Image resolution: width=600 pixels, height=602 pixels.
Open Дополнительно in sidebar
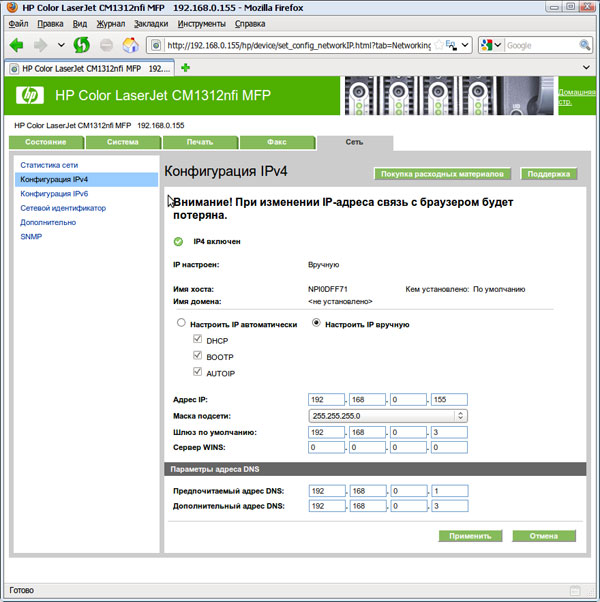[x=48, y=222]
